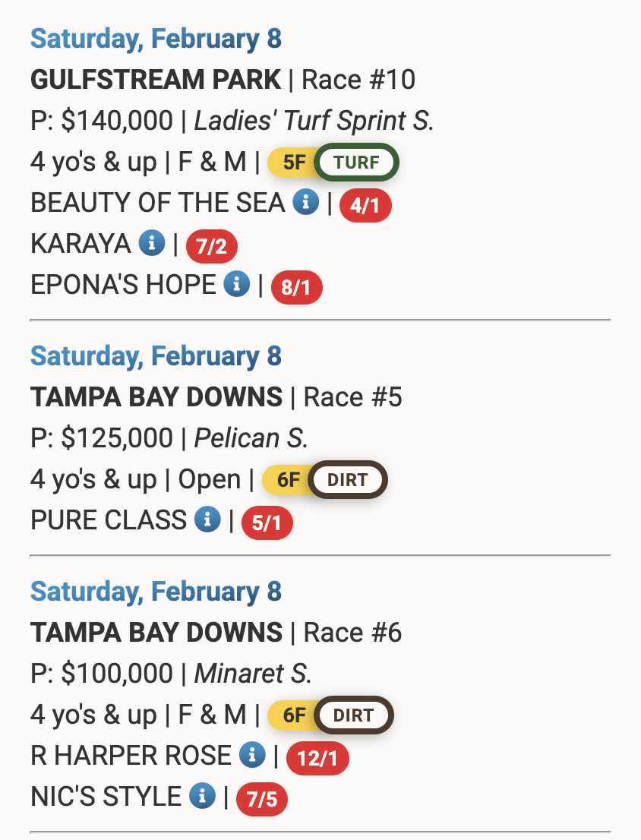Click the 8/1 odds badge

click(x=297, y=289)
